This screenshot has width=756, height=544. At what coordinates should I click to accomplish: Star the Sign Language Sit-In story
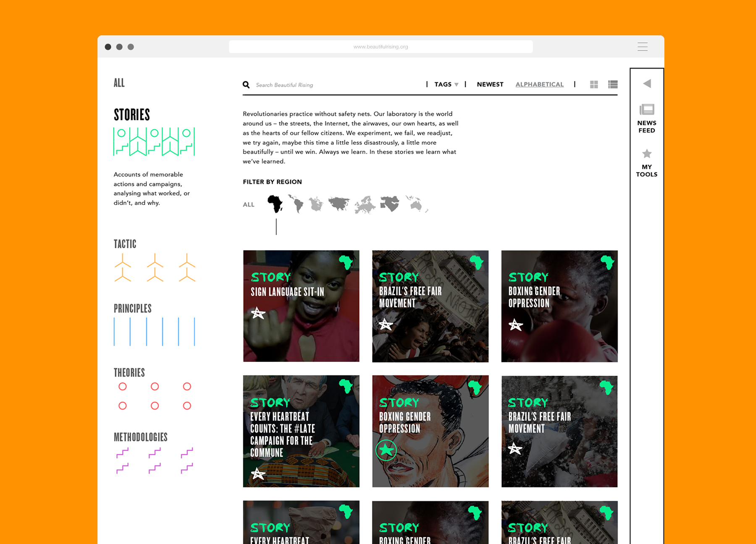(258, 313)
